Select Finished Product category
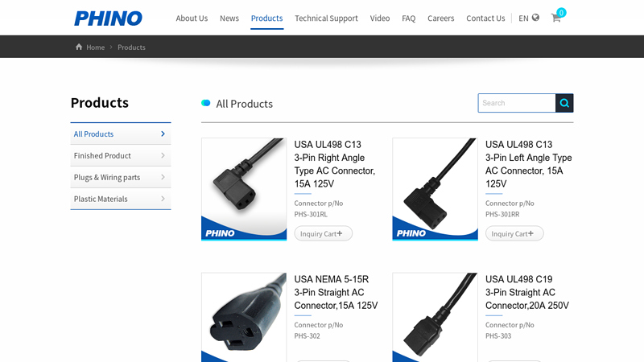Screen dimensions: 644x362 point(121,155)
